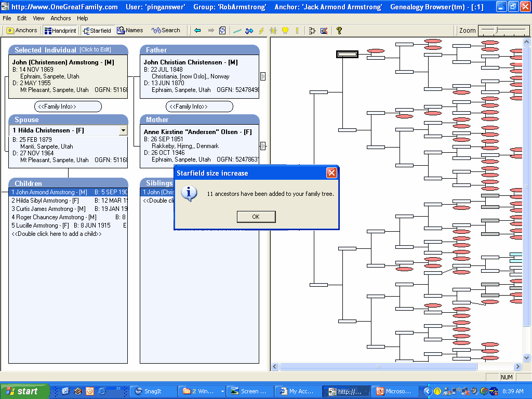532x399 pixels.
Task: Select child Lucille Armstrong
Action: click(68, 225)
